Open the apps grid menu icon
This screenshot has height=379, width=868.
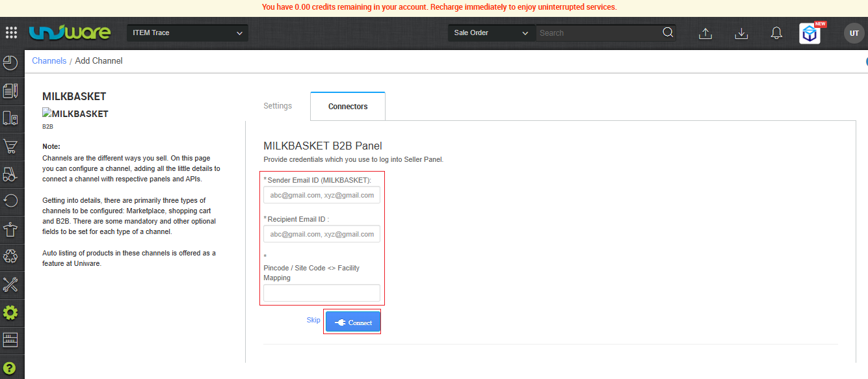11,33
